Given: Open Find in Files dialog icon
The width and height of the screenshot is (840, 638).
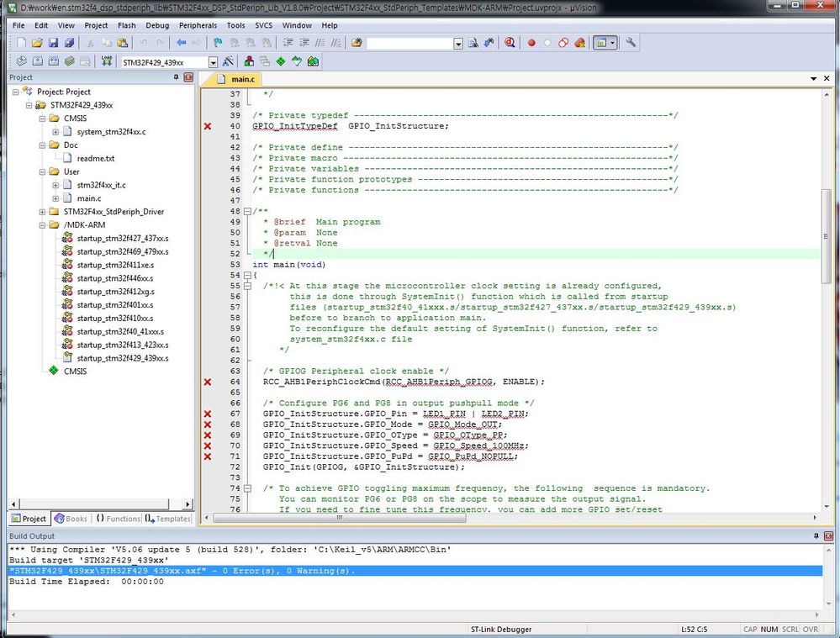Looking at the screenshot, I should click(x=357, y=43).
